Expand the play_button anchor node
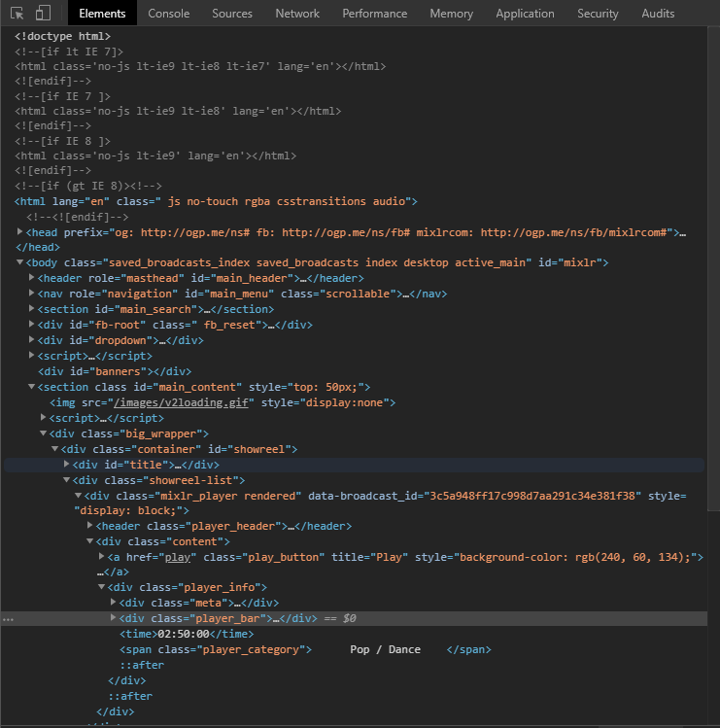Image resolution: width=720 pixels, height=728 pixels. click(x=102, y=556)
